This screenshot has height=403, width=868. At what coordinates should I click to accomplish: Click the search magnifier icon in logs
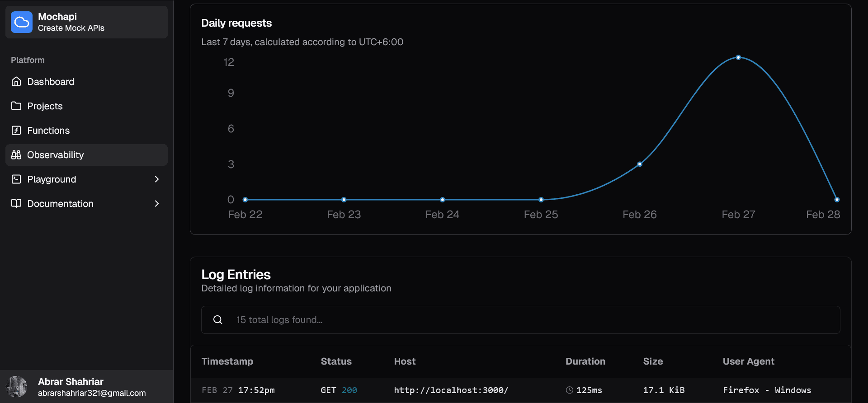point(218,320)
